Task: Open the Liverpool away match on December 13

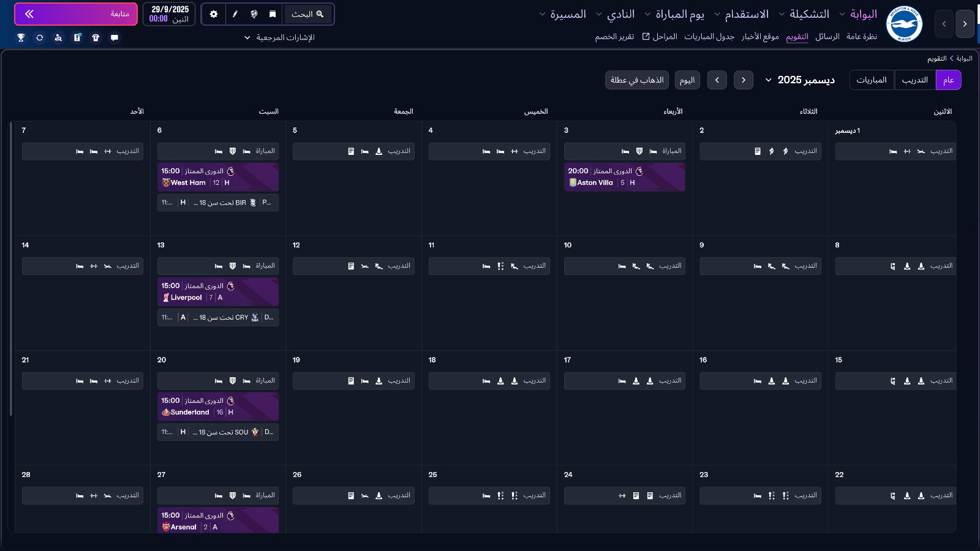Action: click(217, 292)
